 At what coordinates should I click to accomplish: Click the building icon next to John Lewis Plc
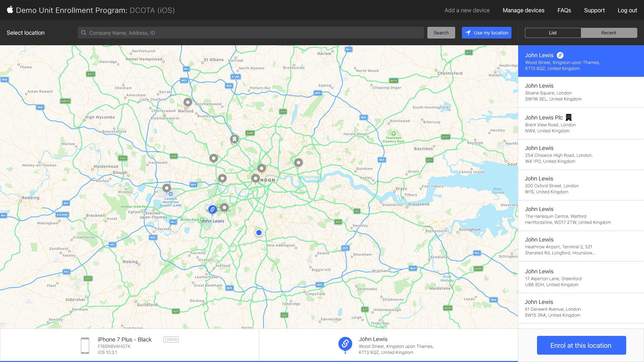(569, 117)
